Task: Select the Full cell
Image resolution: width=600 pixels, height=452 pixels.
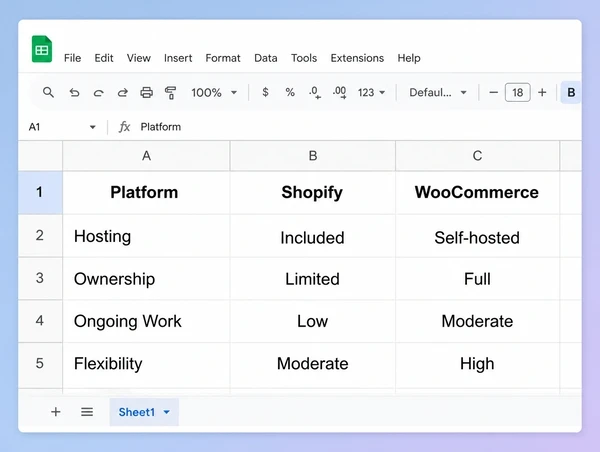Action: click(x=477, y=279)
